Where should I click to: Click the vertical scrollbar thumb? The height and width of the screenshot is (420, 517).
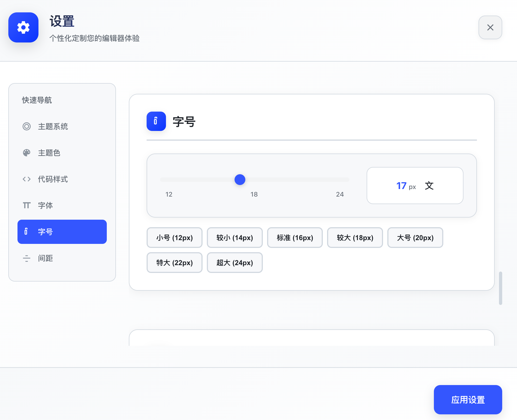500,288
